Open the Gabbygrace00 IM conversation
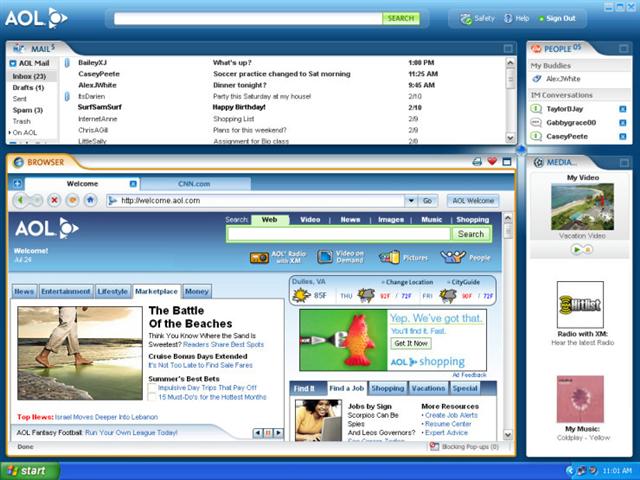640x480 pixels. 571,122
